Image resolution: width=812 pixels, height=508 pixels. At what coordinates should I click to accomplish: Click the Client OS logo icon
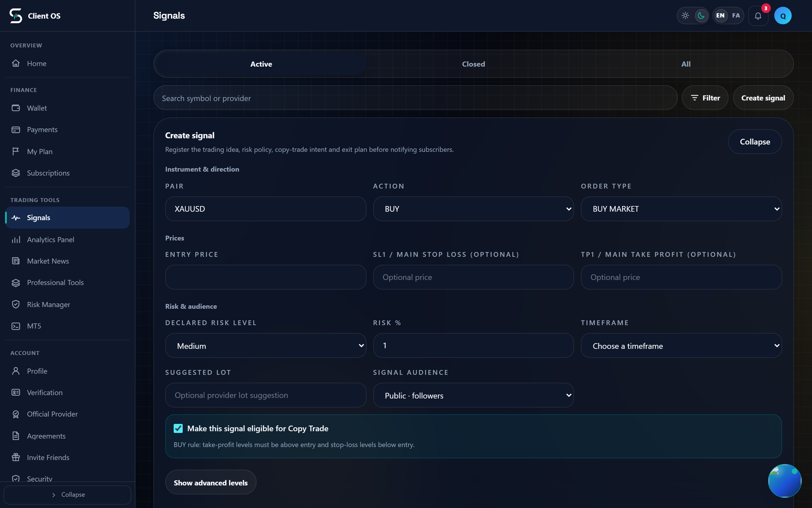pyautogui.click(x=16, y=16)
